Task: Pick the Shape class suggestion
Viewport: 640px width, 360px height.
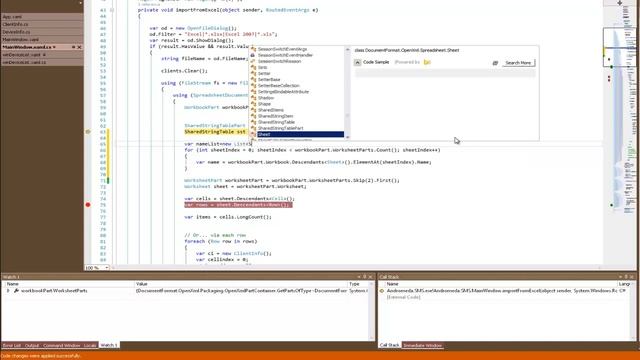Action: [x=264, y=104]
